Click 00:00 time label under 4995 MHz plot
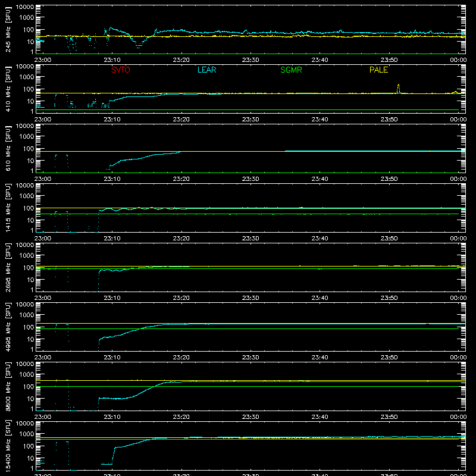Image resolution: width=476 pixels, height=476 pixels. click(x=458, y=358)
